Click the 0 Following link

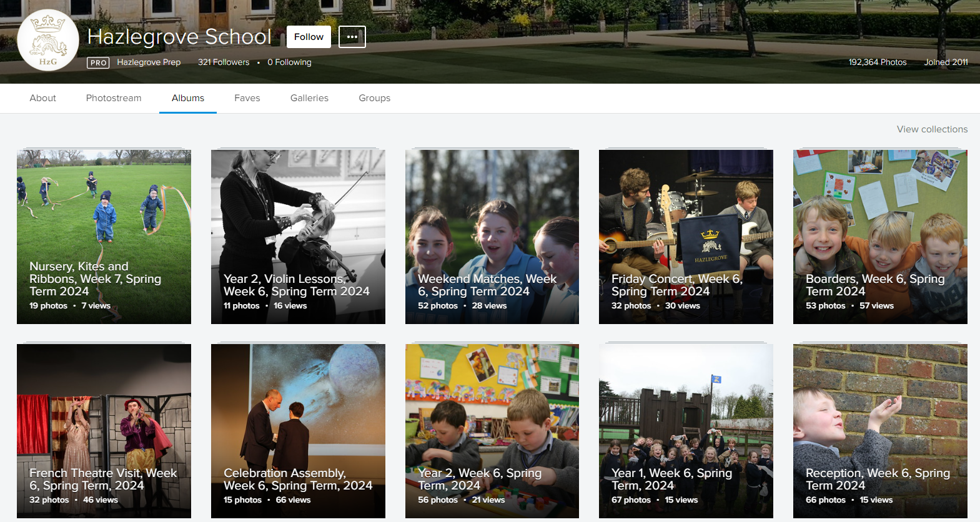[x=289, y=62]
